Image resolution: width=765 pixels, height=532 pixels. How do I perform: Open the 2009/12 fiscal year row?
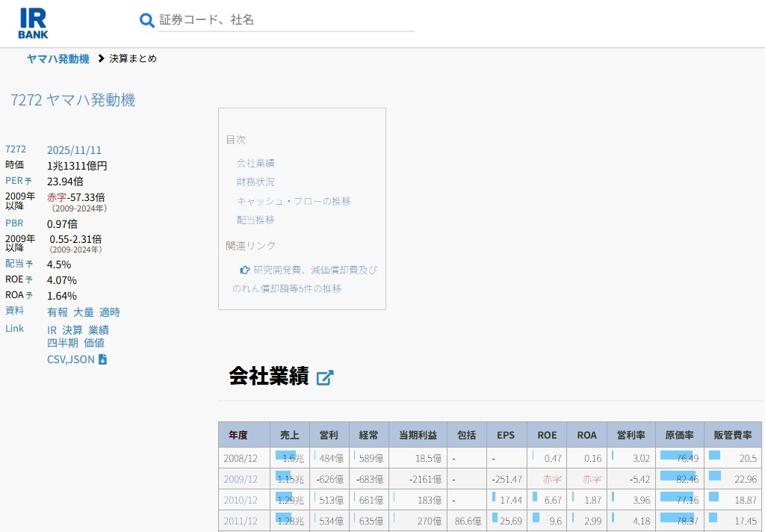pos(240,479)
